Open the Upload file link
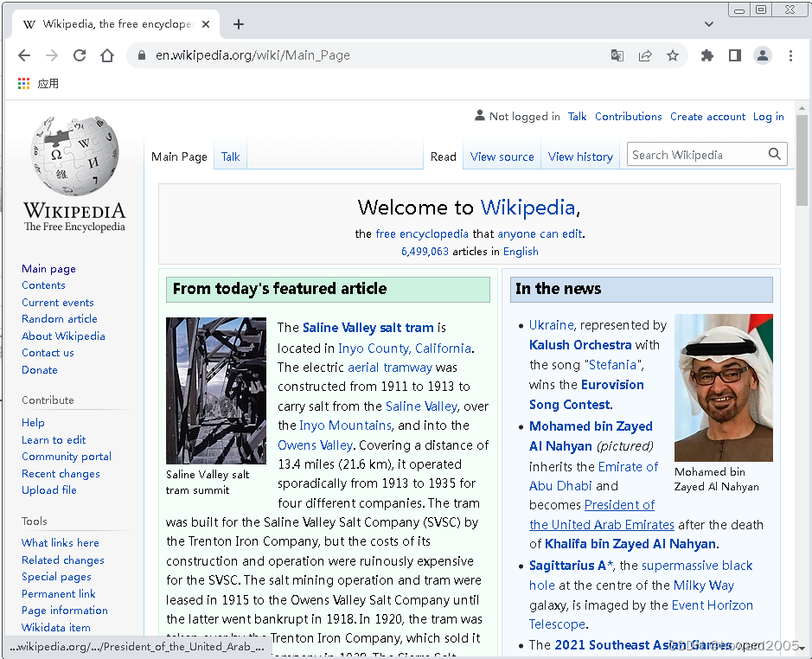The image size is (812, 659). 49,489
